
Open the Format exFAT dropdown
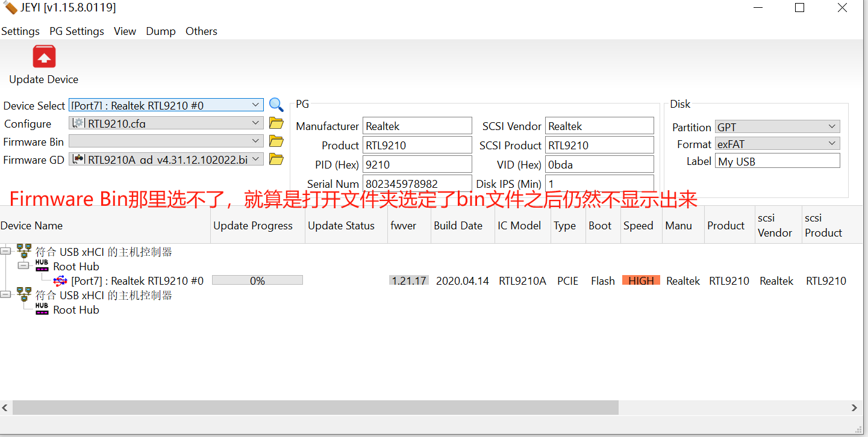point(777,144)
